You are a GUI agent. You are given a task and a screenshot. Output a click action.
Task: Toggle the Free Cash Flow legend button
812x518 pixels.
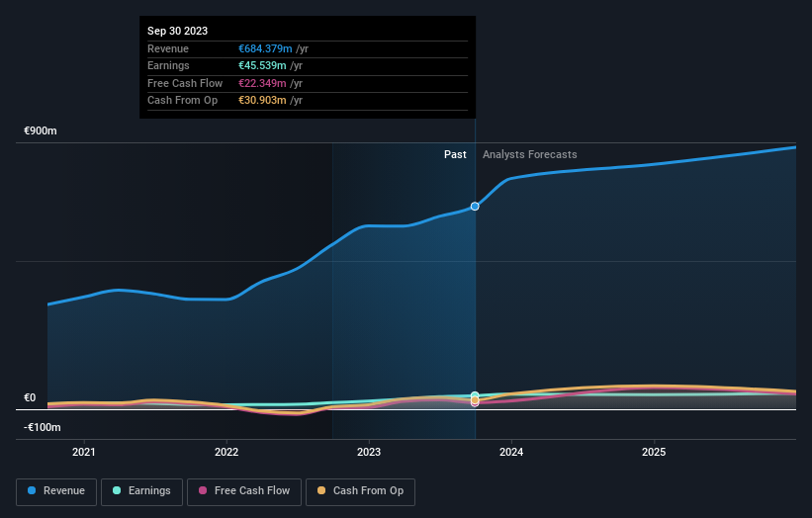(x=244, y=491)
